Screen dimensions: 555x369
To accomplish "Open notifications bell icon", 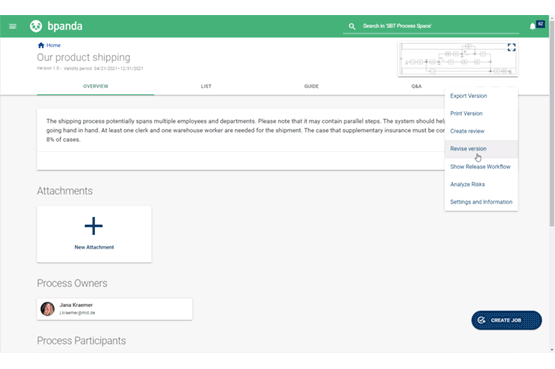I will (x=532, y=26).
